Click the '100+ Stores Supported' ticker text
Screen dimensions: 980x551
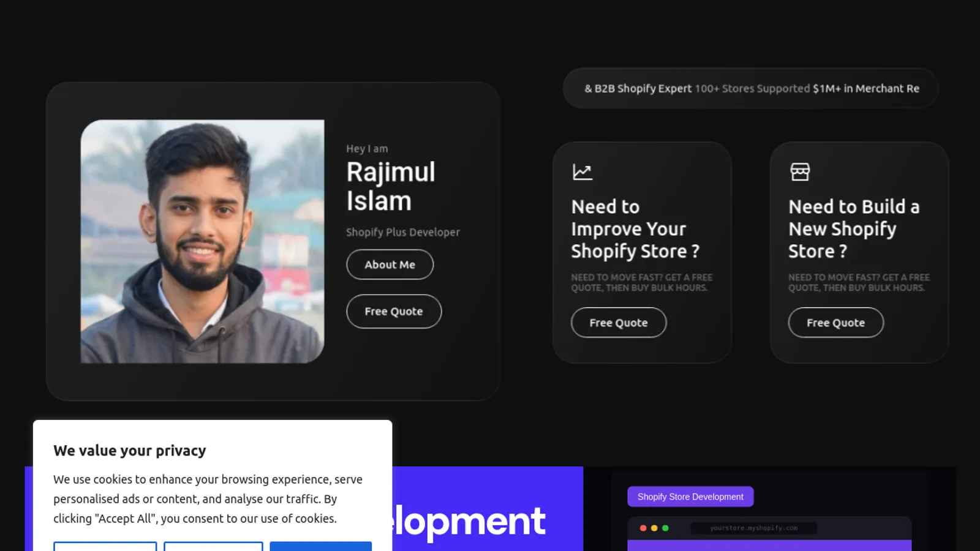[752, 88]
